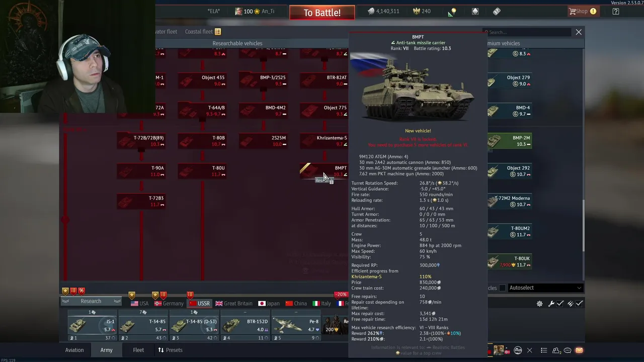Open the Presets menu
The height and width of the screenshot is (362, 644).
170,350
